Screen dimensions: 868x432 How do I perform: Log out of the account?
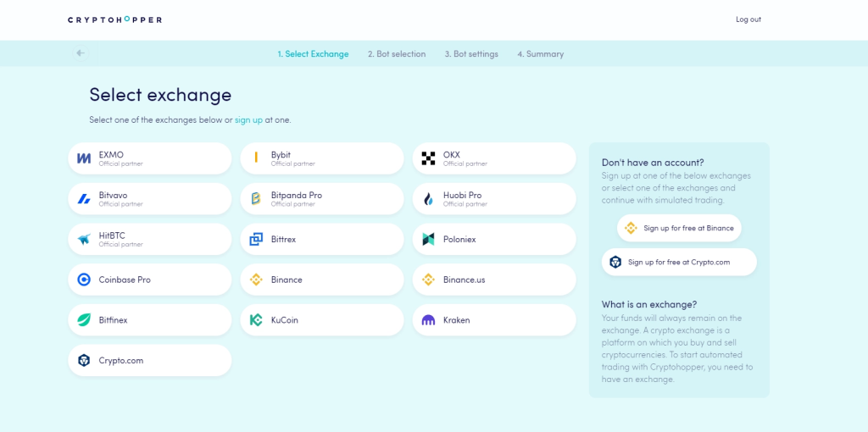748,19
